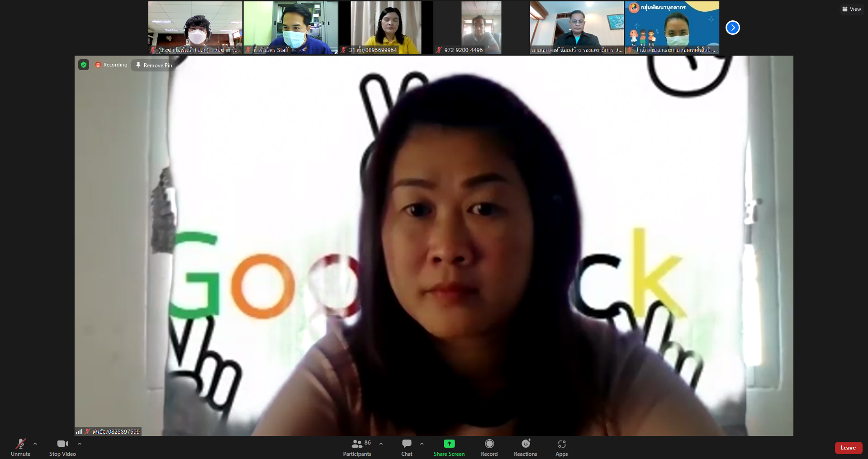The image size is (868, 459).
Task: Expand chat options arrow
Action: tap(422, 444)
